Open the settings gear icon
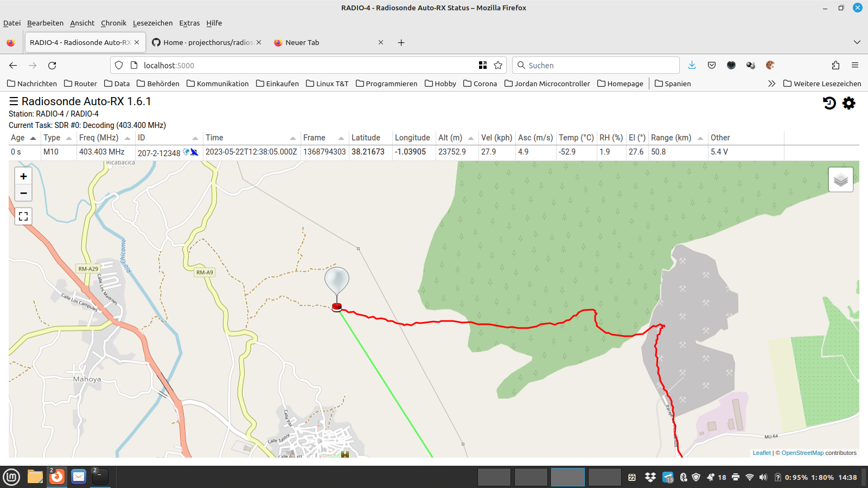Screen dimensions: 868x488 (x=849, y=103)
